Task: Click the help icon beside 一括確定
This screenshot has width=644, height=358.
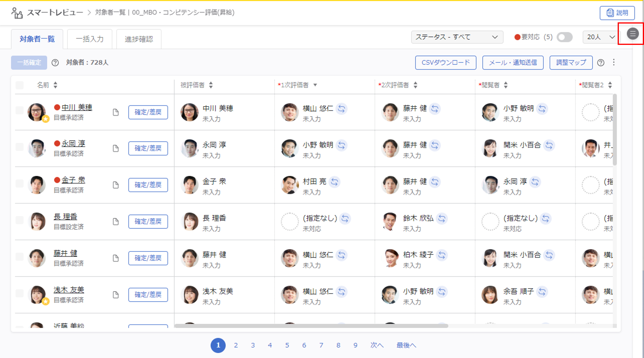Action: click(x=55, y=63)
